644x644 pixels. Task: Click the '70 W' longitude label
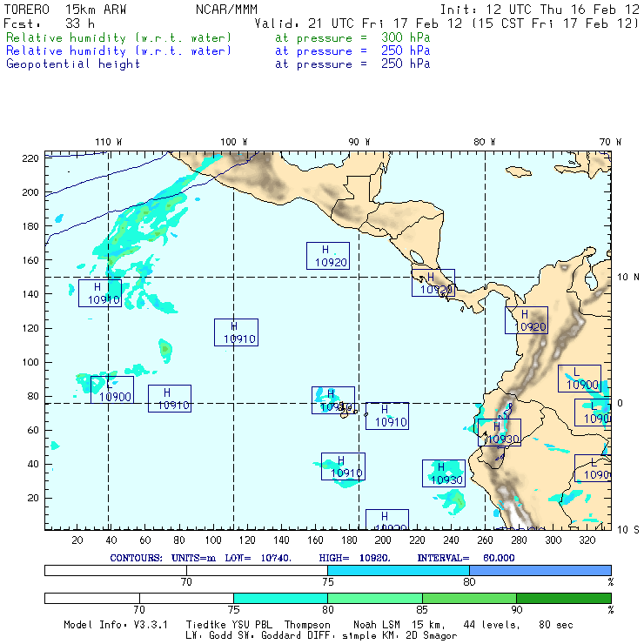tap(610, 142)
